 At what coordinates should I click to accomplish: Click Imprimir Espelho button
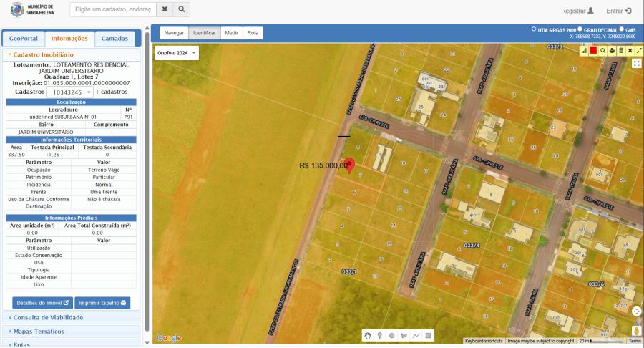pyautogui.click(x=102, y=302)
